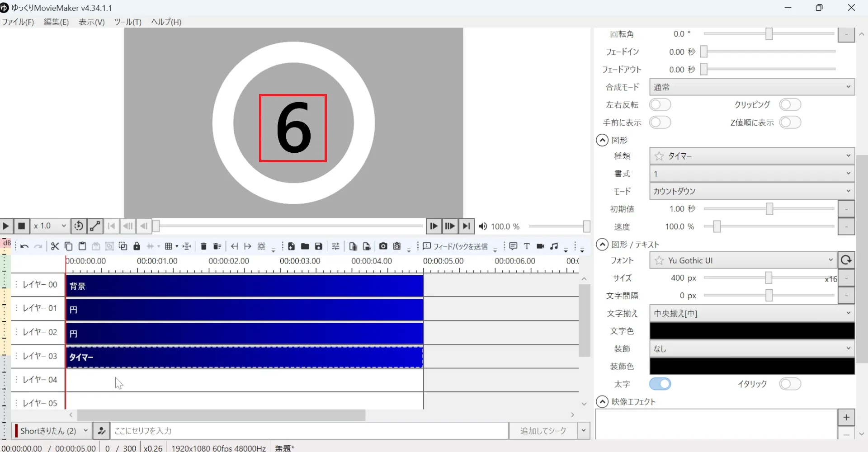
Task: Open the 合成モード dropdown
Action: pyautogui.click(x=752, y=87)
